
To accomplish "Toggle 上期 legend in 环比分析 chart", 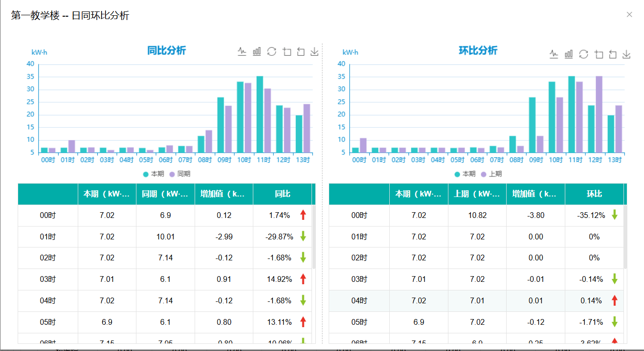I will pyautogui.click(x=491, y=174).
